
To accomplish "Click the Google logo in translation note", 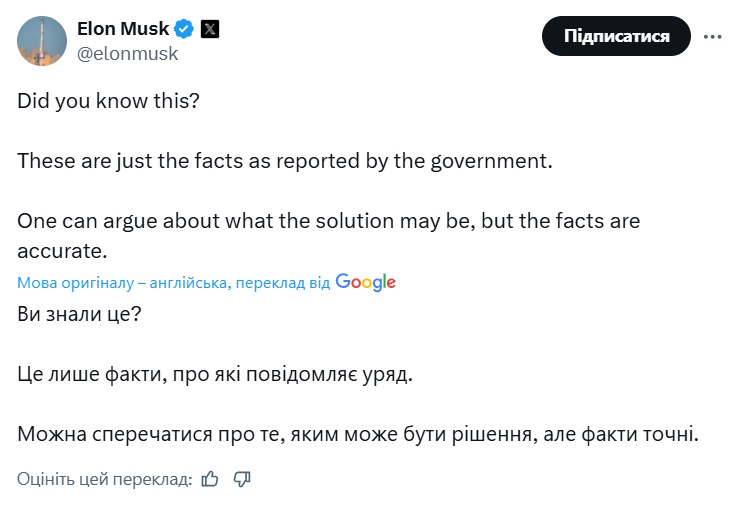I will click(x=366, y=282).
